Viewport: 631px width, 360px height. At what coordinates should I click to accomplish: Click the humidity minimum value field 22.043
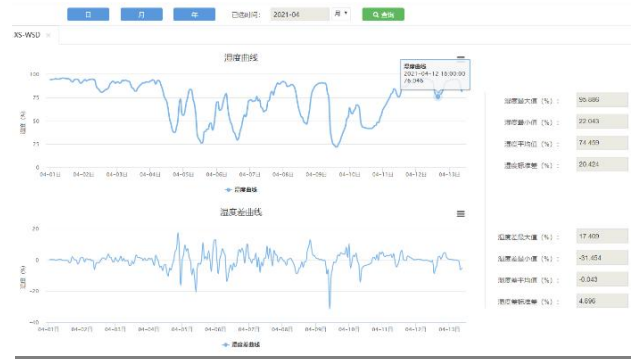coord(602,121)
